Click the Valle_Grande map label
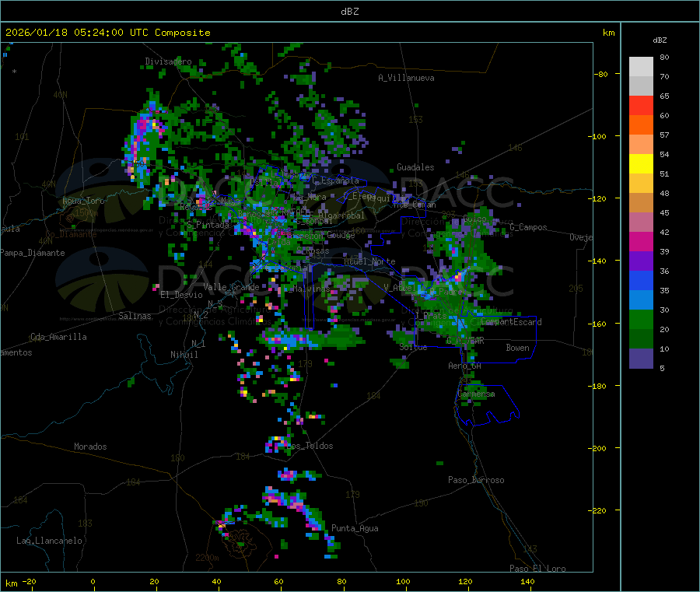700x592 pixels. (x=231, y=287)
